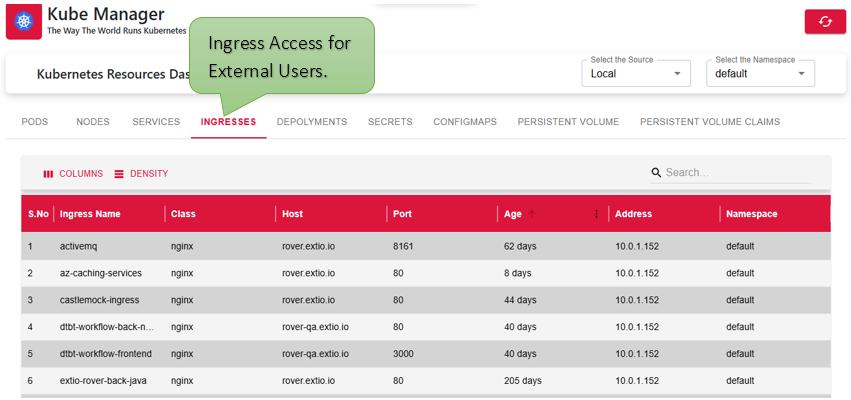This screenshot has height=400, width=851.
Task: Click the DENSITY lines icon
Action: point(119,174)
